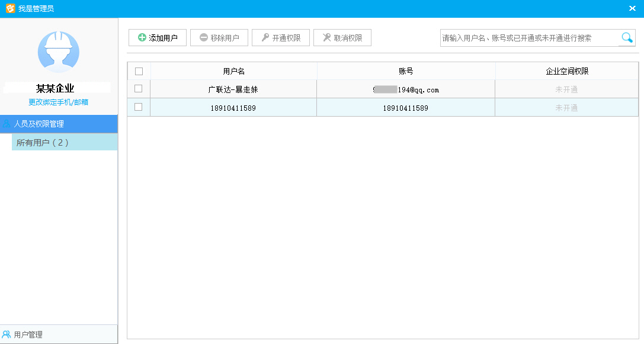Click the 更改绑定手机/邮箱 link
The image size is (644, 344).
coord(58,102)
